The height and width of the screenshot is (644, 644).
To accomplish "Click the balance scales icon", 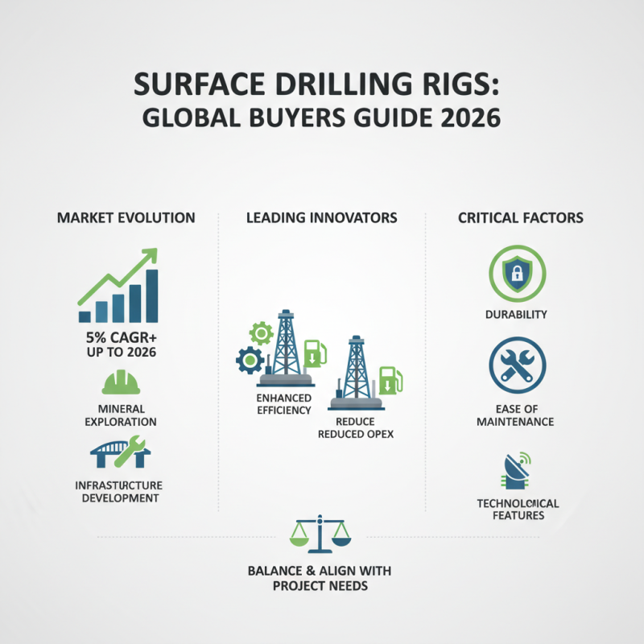I will (320, 534).
